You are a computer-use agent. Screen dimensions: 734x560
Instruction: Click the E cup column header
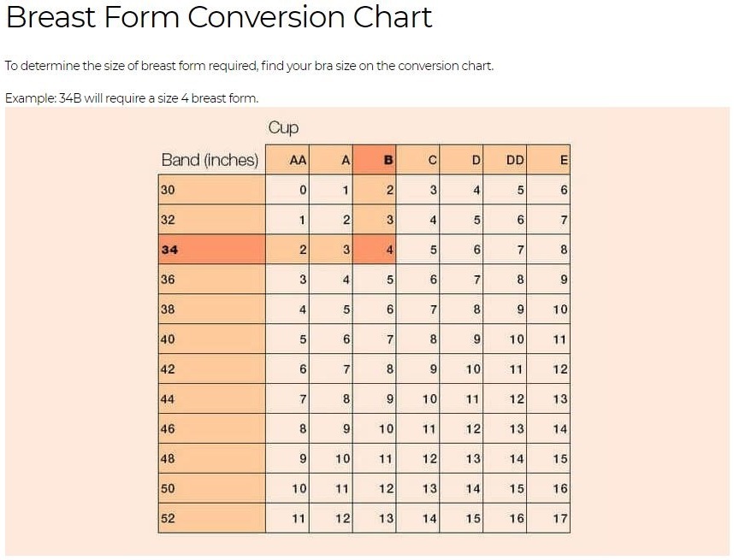pyautogui.click(x=548, y=160)
